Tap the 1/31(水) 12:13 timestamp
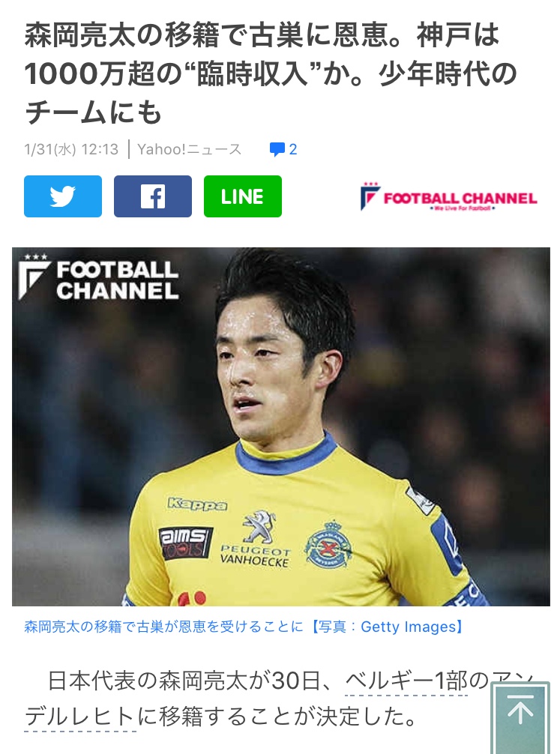 coord(71,150)
